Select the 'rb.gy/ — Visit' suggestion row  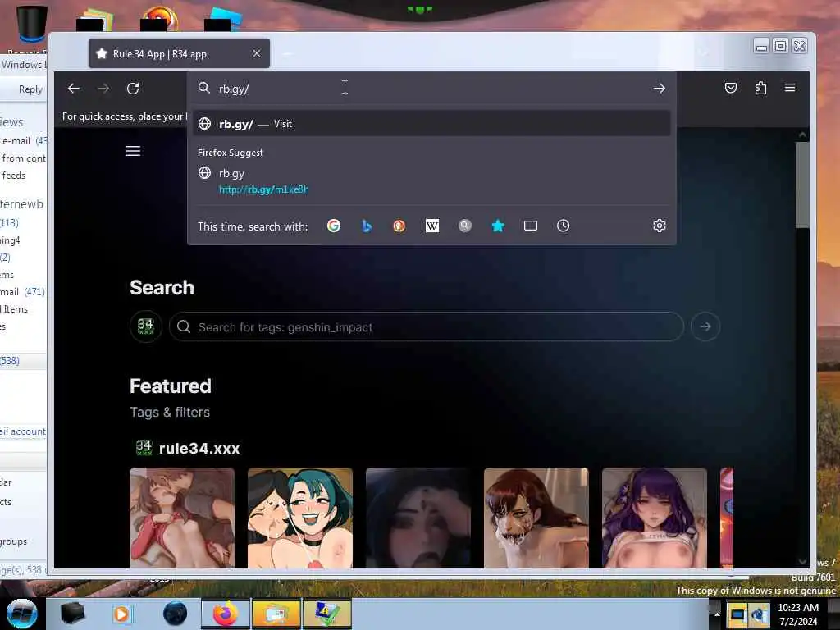tap(431, 124)
